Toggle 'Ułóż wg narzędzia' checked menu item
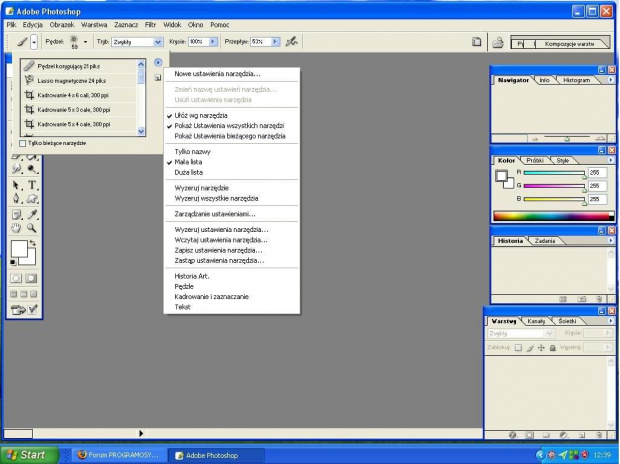This screenshot has width=620, height=464. click(232, 116)
